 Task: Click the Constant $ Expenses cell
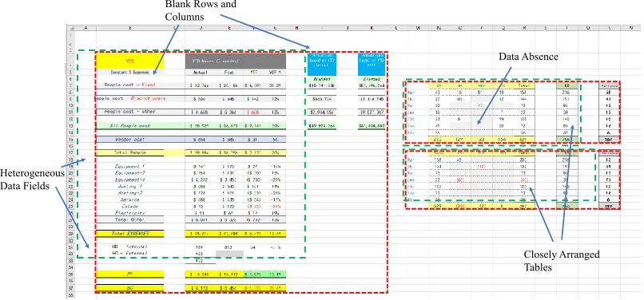click(x=129, y=73)
